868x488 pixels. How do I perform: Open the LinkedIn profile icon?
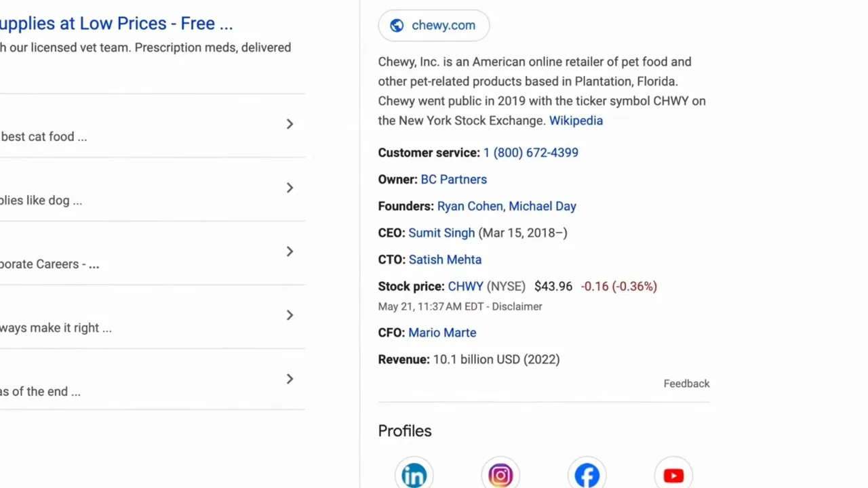click(x=414, y=475)
